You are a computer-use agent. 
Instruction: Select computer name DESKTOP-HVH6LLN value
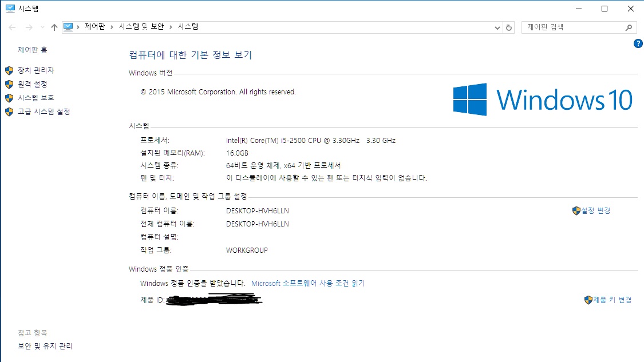tap(258, 211)
